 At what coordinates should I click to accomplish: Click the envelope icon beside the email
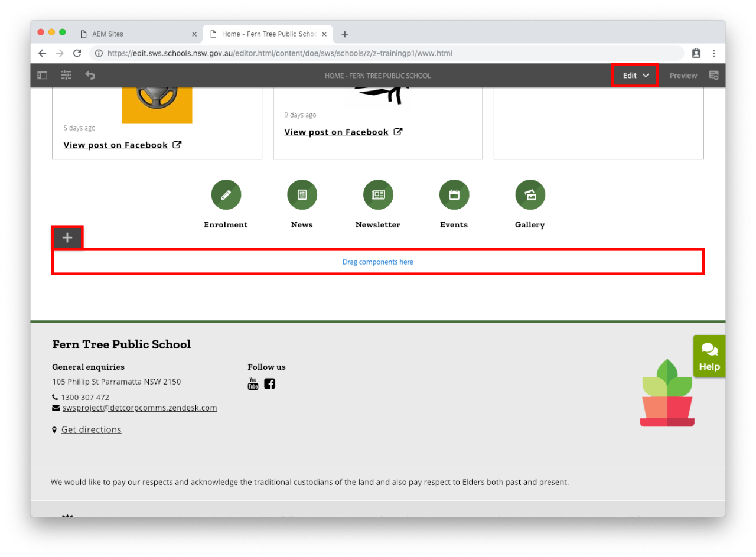point(56,408)
